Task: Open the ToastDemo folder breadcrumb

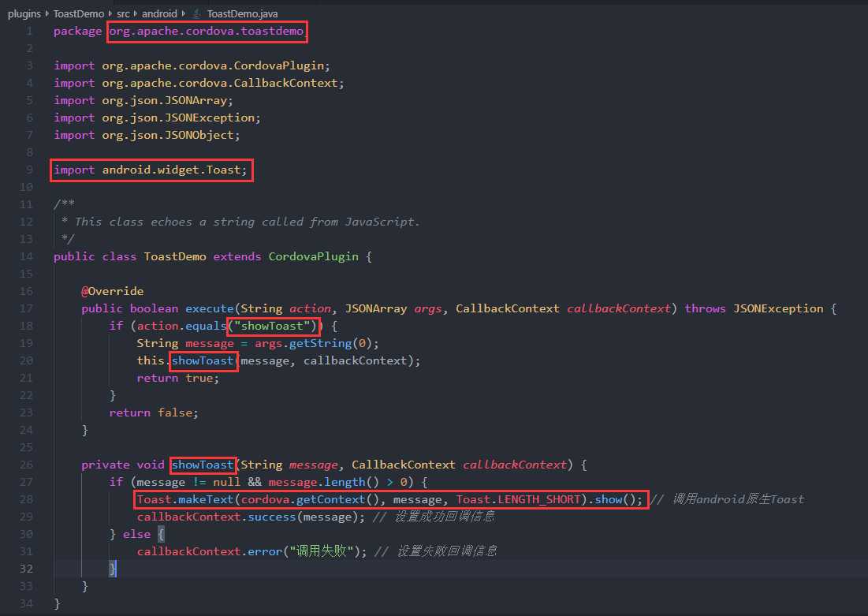Action: (79, 14)
